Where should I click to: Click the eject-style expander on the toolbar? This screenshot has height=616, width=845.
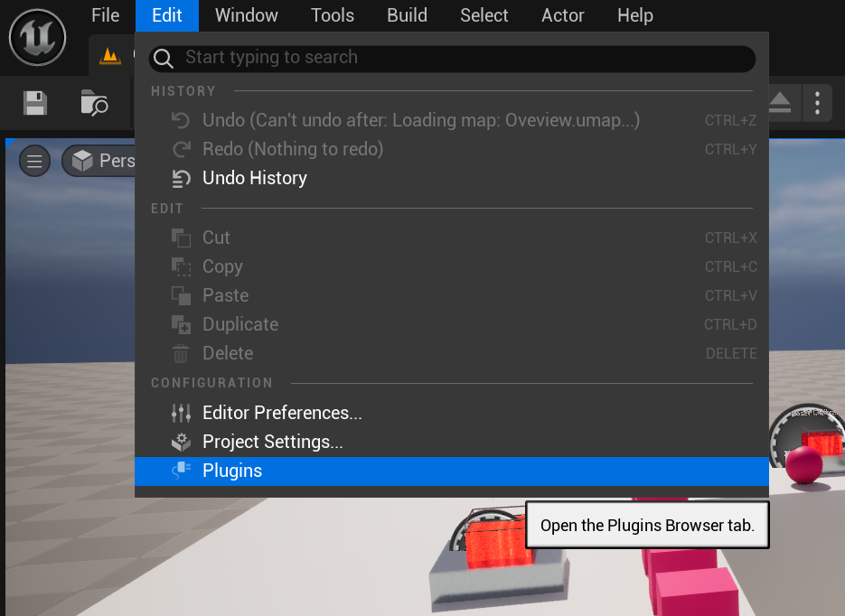[x=779, y=102]
